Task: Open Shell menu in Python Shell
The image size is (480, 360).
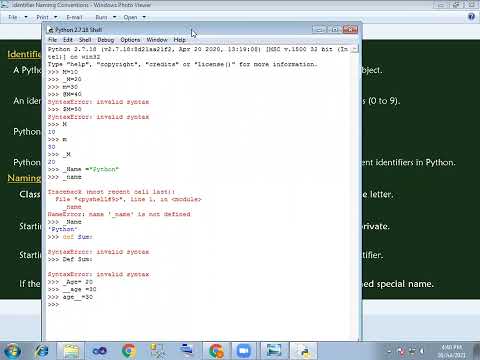Action: [x=85, y=40]
